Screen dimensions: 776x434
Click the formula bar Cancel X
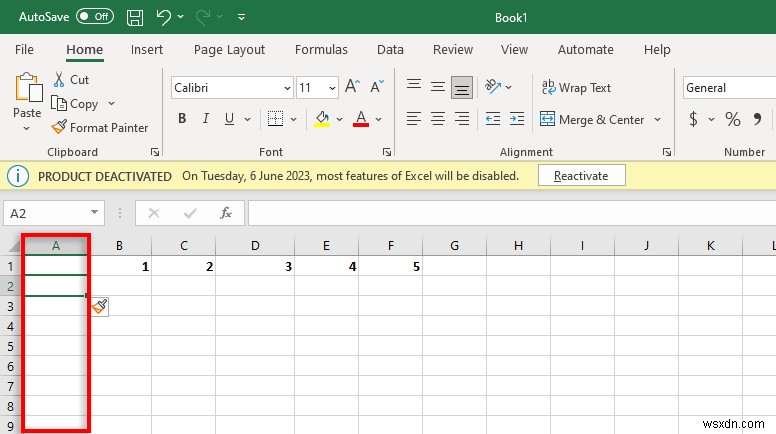154,213
